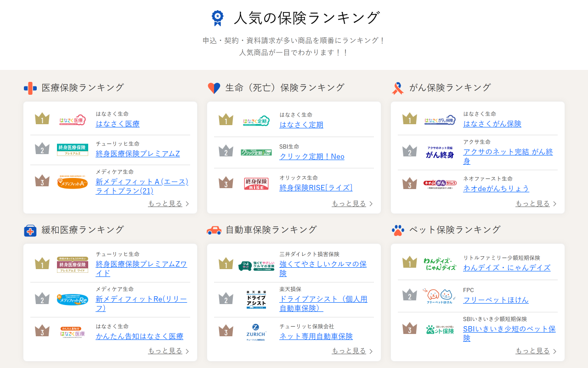Expand もっと見る under cancer insurance ranking
Screen dimensions: 588x368
[536, 203]
